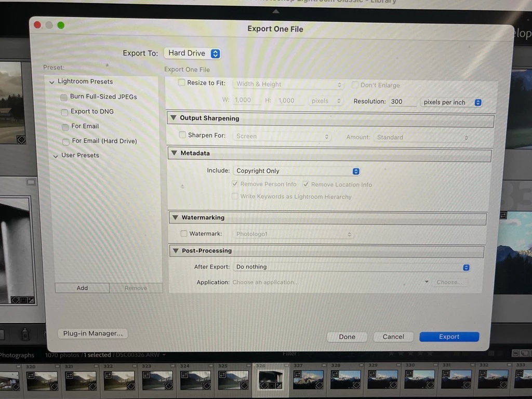This screenshot has height=399, width=532.
Task: Click the Add preset button
Action: click(82, 288)
